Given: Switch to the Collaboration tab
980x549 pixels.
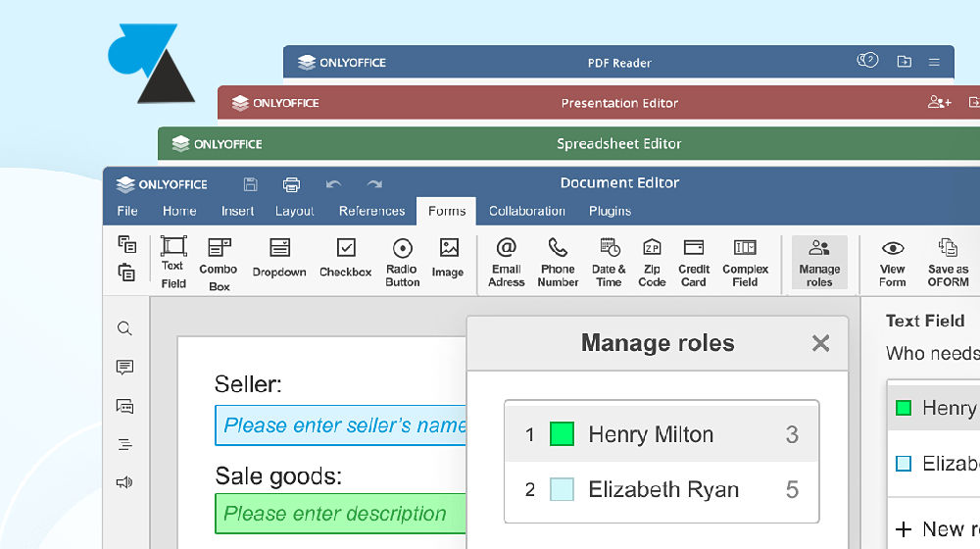Looking at the screenshot, I should click(527, 211).
